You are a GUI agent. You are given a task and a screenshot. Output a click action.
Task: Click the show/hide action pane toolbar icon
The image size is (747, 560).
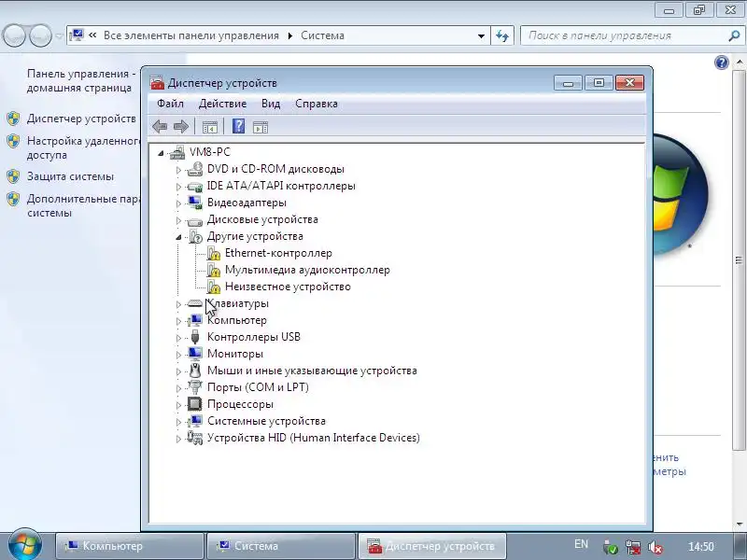[261, 127]
